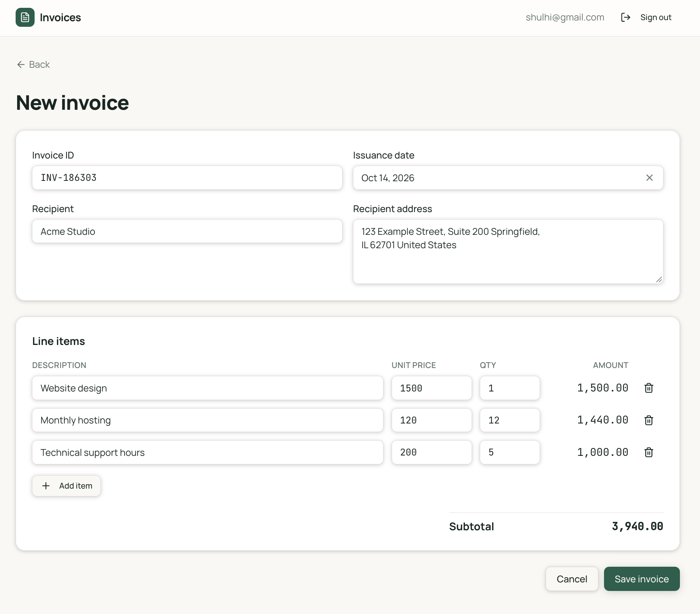Edit the unit price 120 field
The width and height of the screenshot is (700, 614).
point(431,420)
